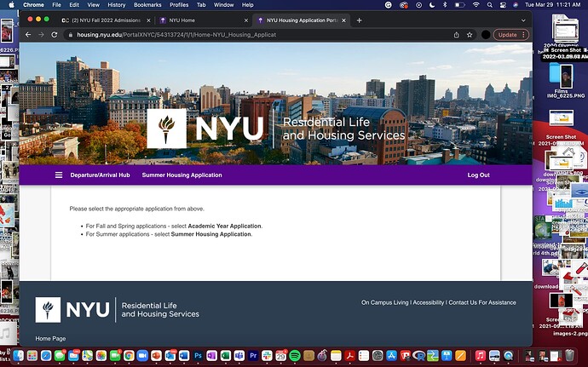Open Keynote from the dock
This screenshot has width=588, height=367.
(x=447, y=355)
